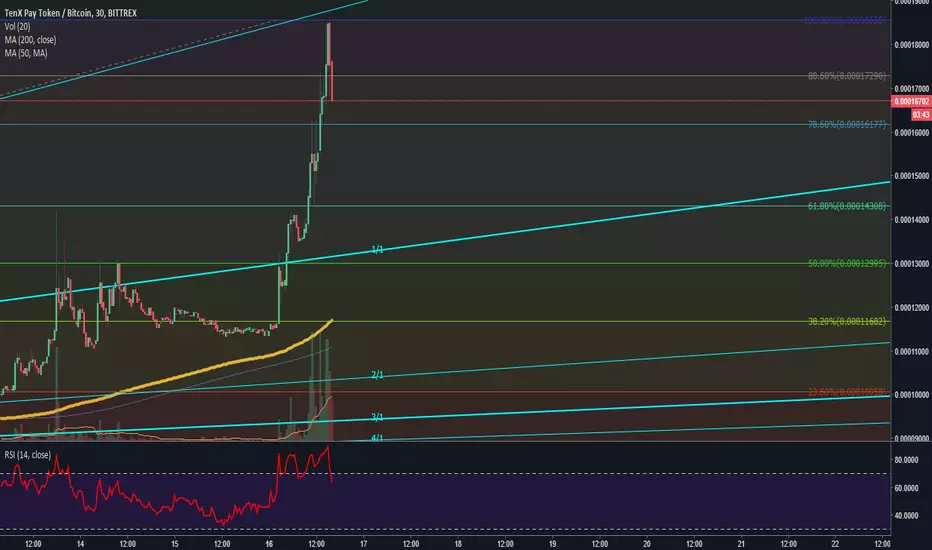Screen dimensions: 932x550
Task: Click date 17 on the time axis
Action: click(363, 543)
